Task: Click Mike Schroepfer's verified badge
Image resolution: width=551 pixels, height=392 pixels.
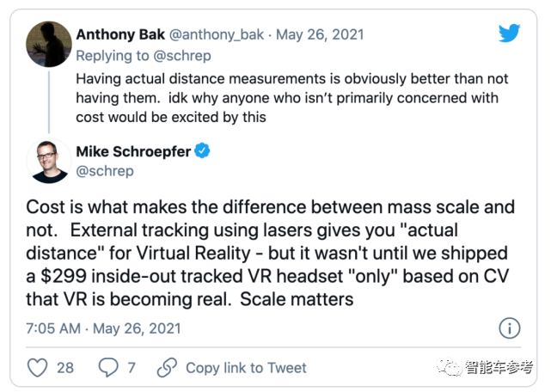Action: [202, 150]
